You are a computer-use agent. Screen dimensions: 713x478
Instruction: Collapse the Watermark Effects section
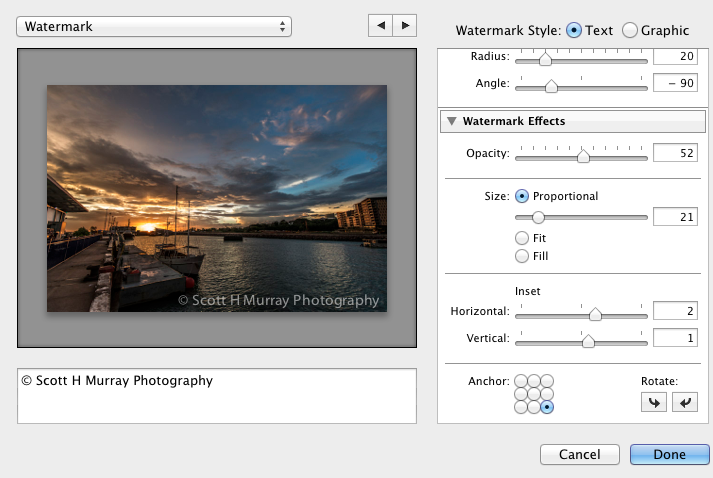(x=452, y=122)
